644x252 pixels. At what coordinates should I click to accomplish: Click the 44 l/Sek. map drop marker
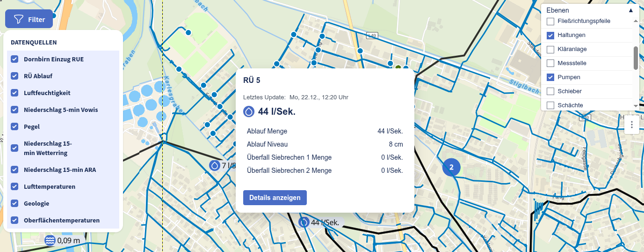(x=304, y=222)
